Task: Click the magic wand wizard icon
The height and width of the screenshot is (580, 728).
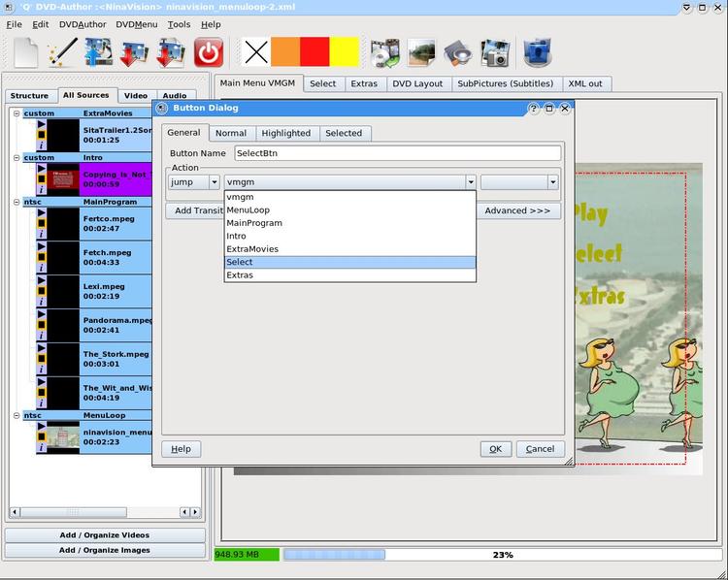Action: pos(62,52)
